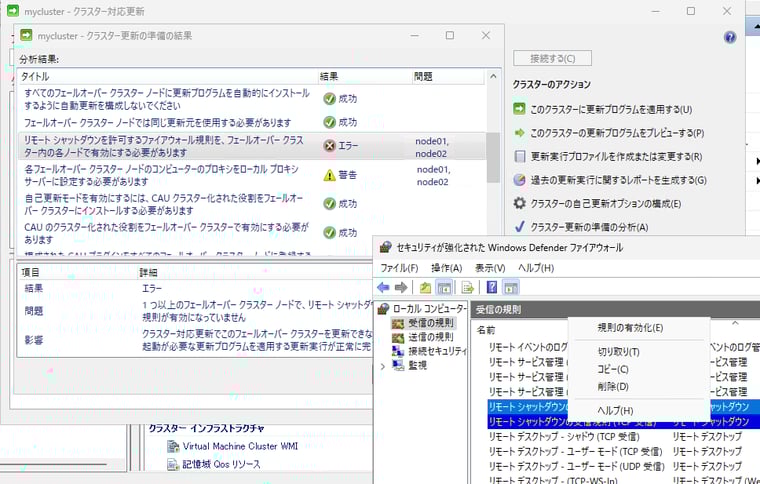Screen dimensions: 760x484
Task: Click the analyze readiness checkmark icon
Action: 519,226
